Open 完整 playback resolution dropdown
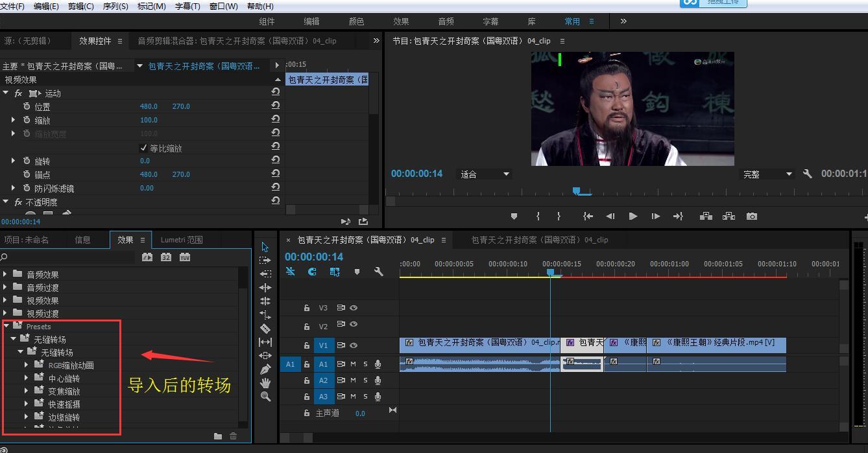 point(767,174)
